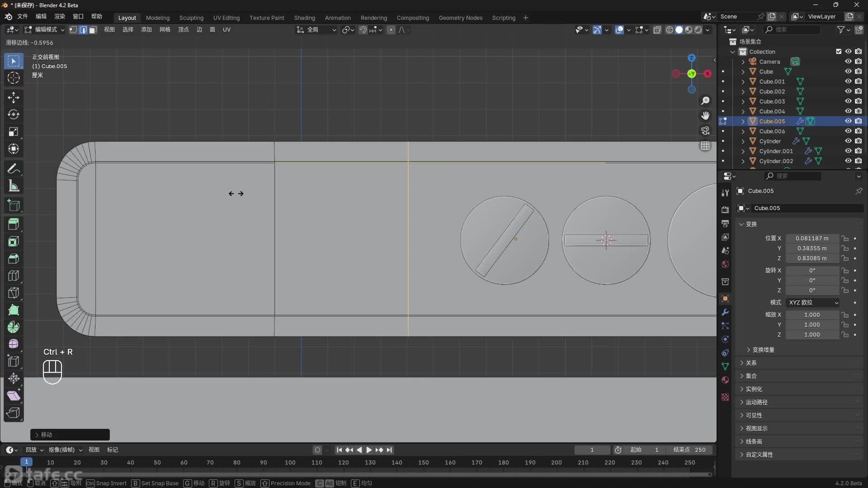Screen dimensions: 868x488
Task: Play the animation forward
Action: (369, 450)
